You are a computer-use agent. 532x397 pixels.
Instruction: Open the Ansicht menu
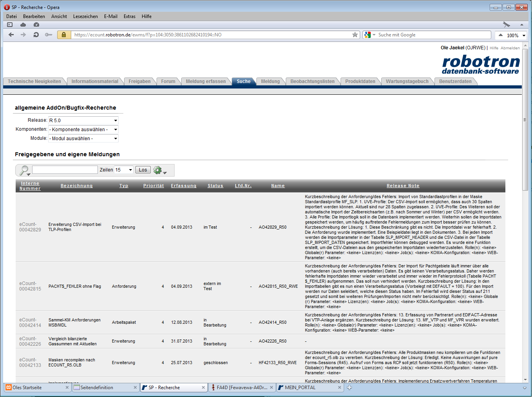tap(59, 16)
